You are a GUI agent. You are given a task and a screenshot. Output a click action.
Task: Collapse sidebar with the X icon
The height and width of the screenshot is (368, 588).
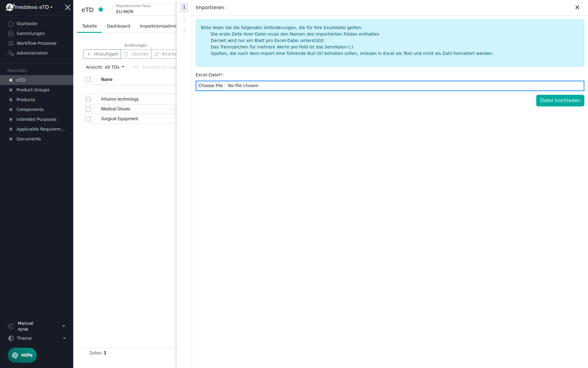click(x=68, y=7)
